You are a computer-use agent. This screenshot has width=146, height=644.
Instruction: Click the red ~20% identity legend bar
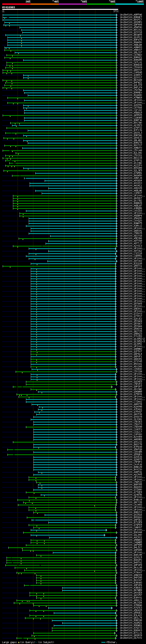point(16,4)
